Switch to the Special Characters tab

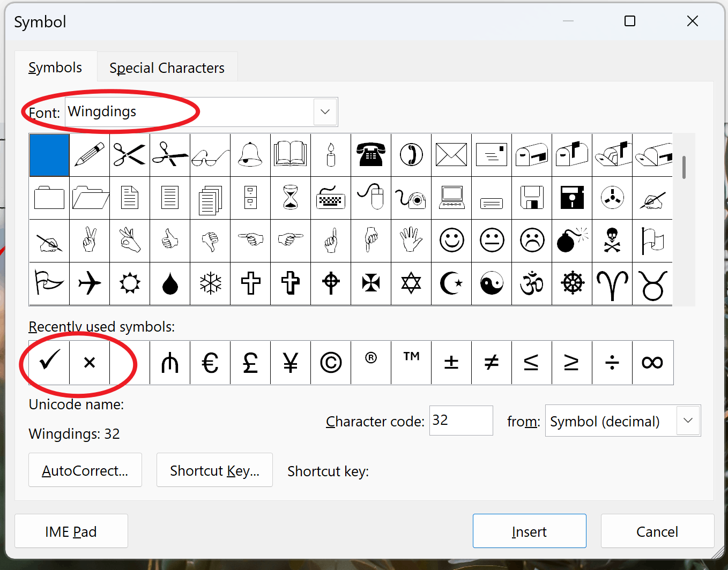(167, 67)
